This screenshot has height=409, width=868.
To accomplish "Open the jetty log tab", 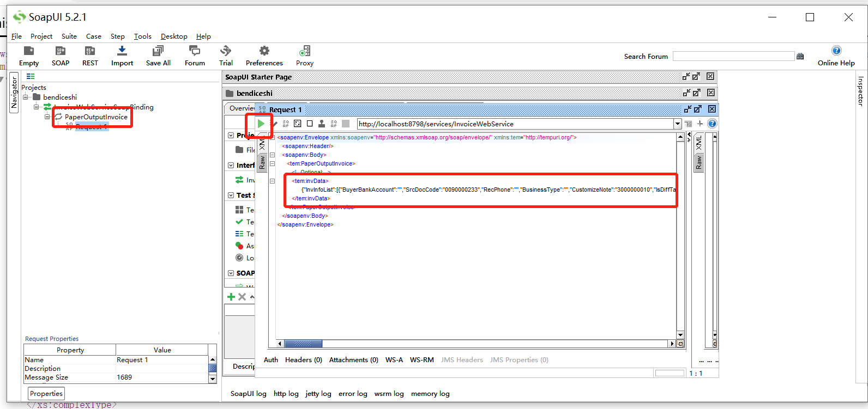I will coord(318,393).
